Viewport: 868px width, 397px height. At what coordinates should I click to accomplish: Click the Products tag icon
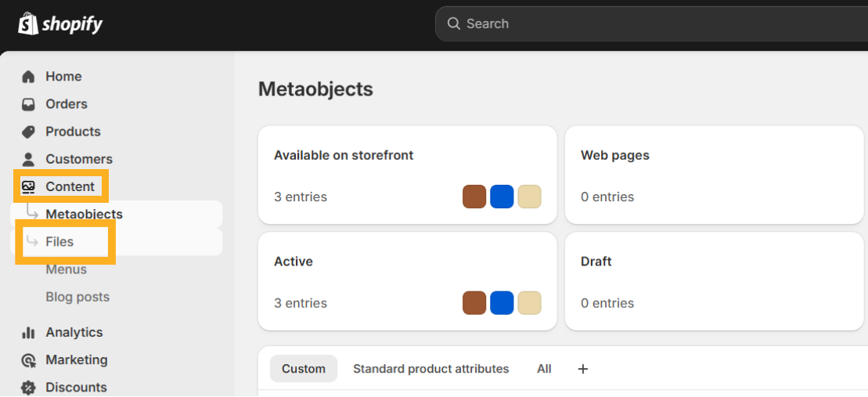28,132
